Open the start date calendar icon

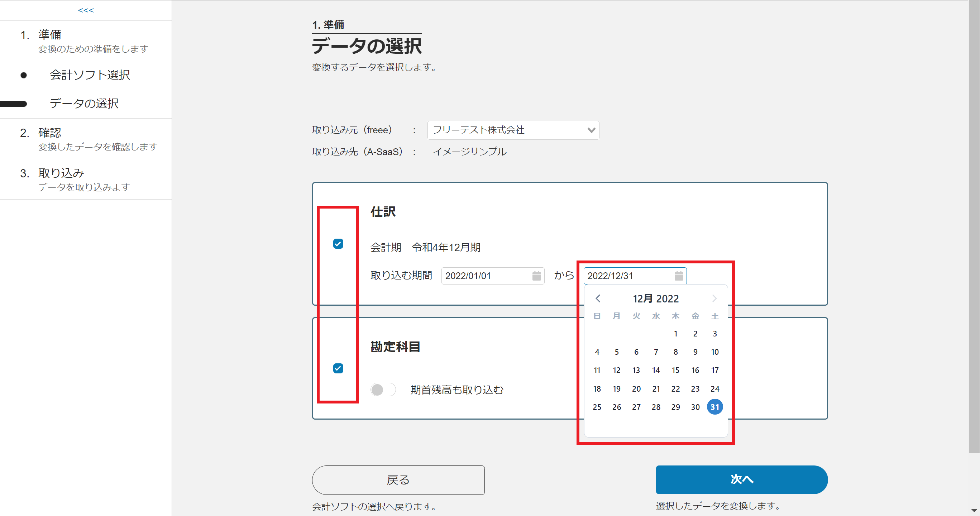536,276
